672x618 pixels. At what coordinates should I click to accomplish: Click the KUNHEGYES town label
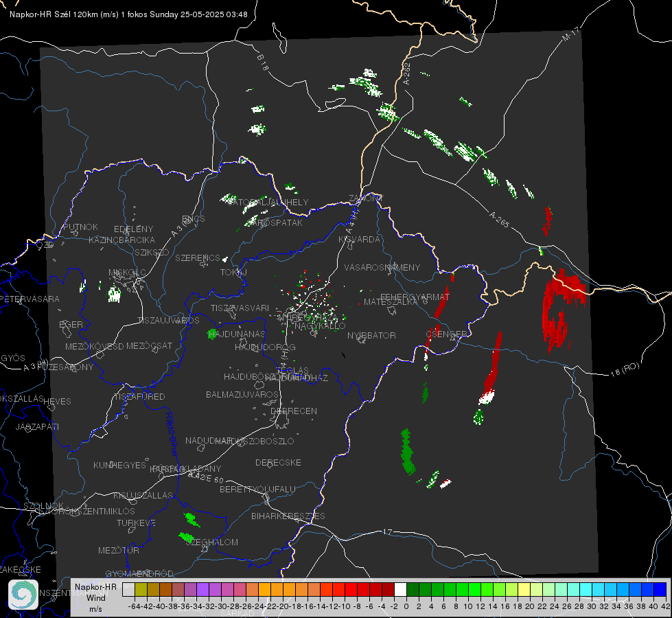pos(119,465)
